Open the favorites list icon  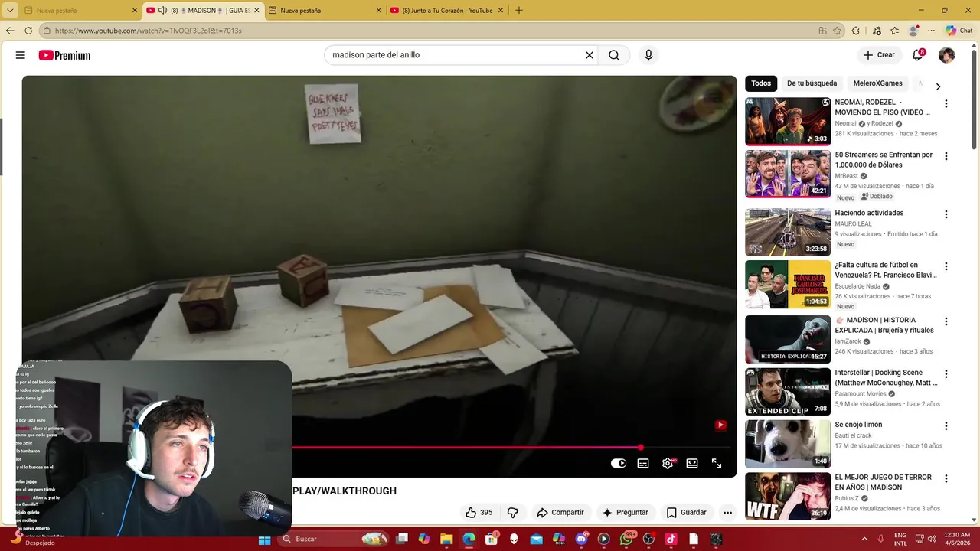(894, 31)
